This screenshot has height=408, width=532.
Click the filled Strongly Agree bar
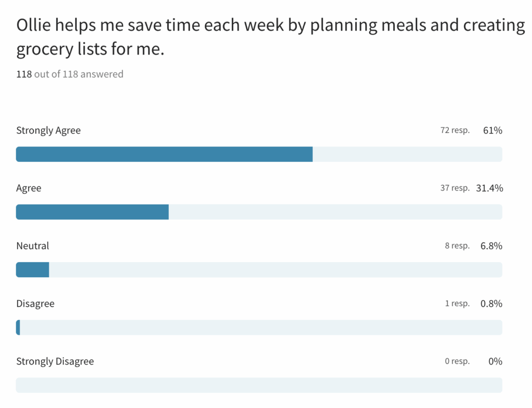coord(164,154)
